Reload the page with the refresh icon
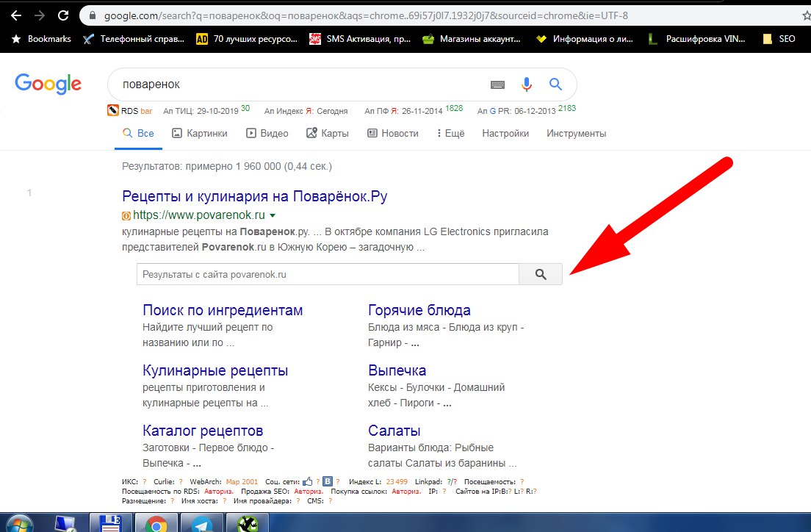The width and height of the screenshot is (811, 532). pos(63,15)
